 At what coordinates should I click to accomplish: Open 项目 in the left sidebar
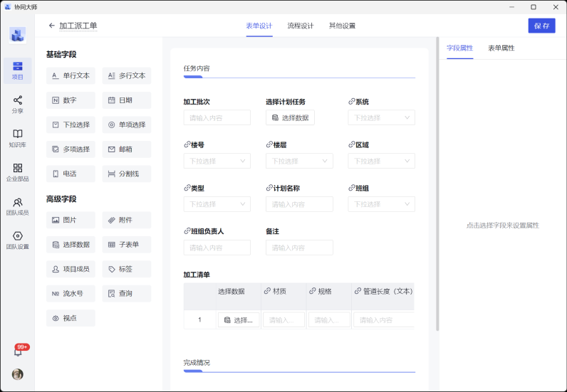point(18,70)
